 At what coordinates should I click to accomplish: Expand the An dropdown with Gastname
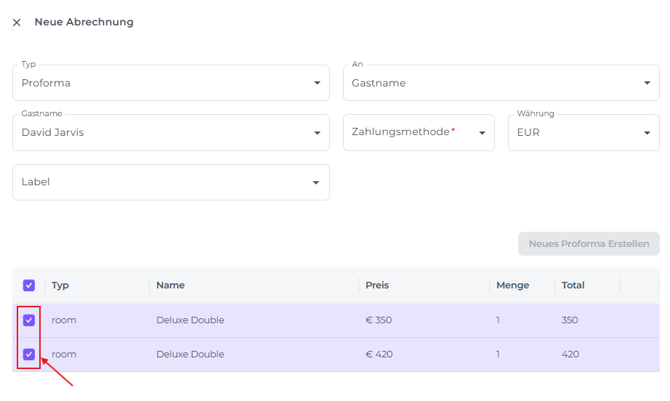point(500,83)
